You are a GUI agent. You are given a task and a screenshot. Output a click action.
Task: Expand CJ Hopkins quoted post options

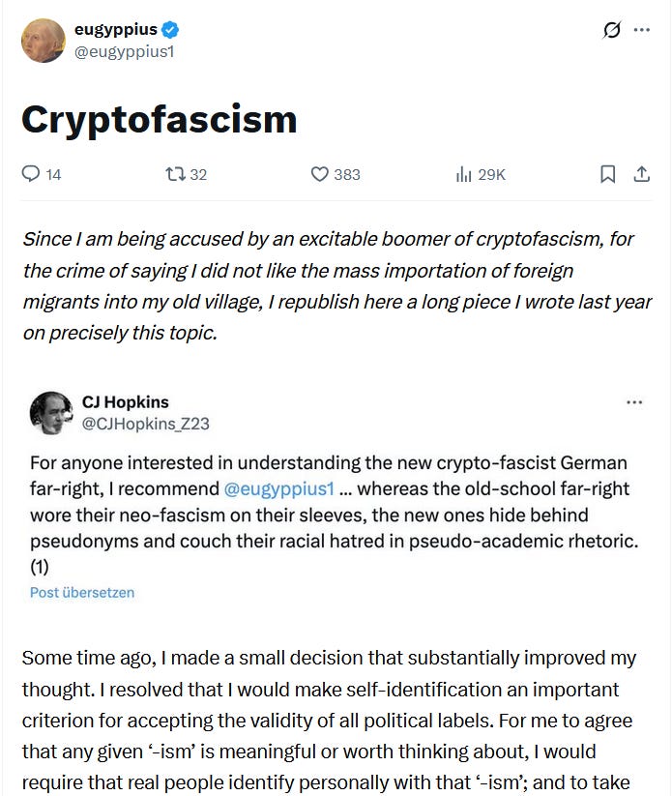click(x=634, y=402)
